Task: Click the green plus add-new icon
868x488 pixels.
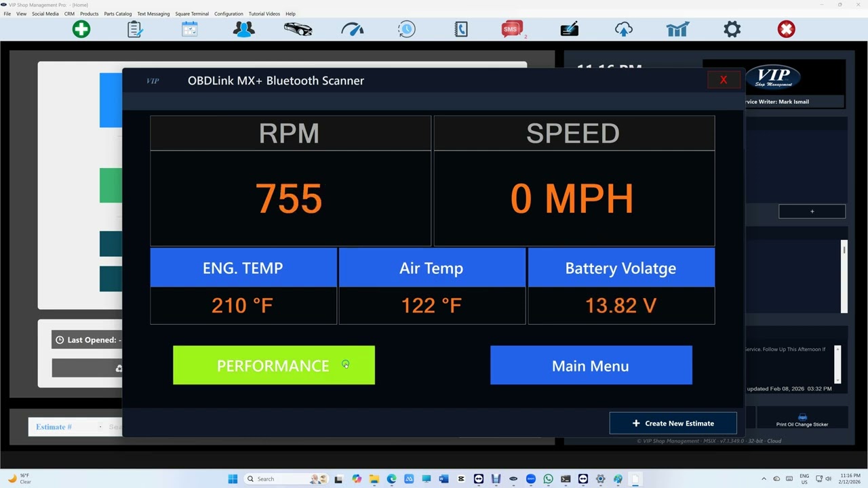Action: (x=81, y=29)
